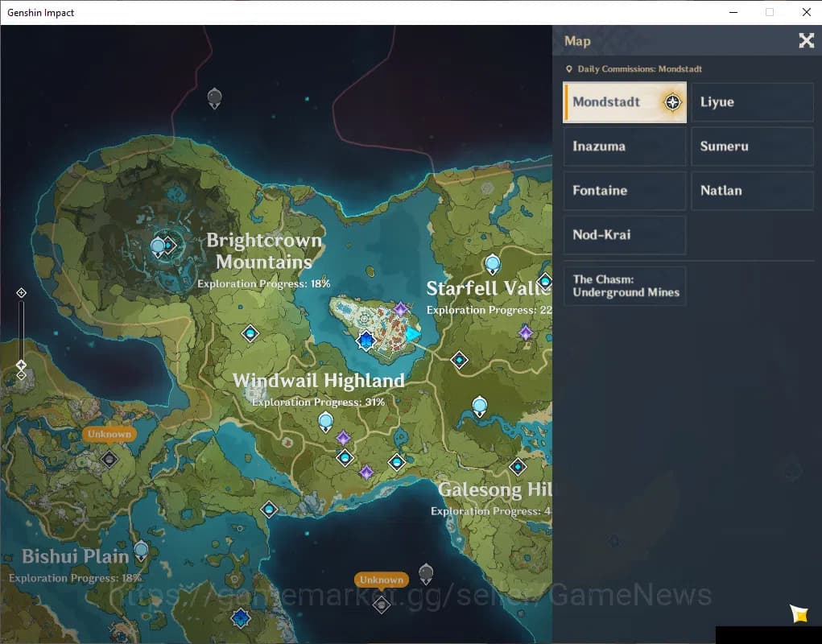
Task: Select teleport waypoint east of Mondstadt's bridge
Action: click(459, 360)
